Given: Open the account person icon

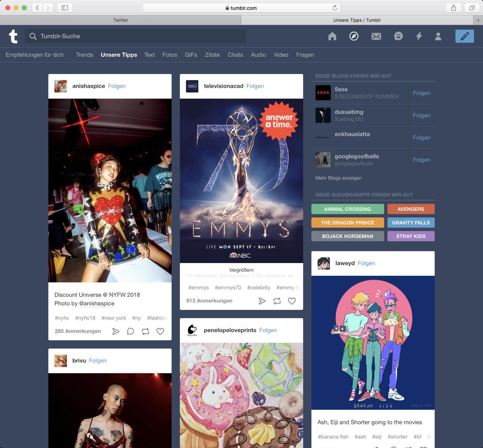Looking at the screenshot, I should tap(438, 36).
